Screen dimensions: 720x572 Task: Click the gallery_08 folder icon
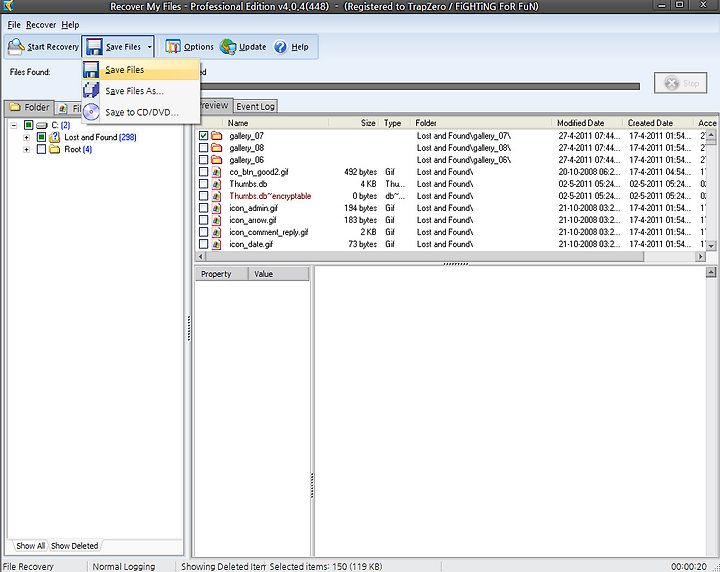point(217,148)
